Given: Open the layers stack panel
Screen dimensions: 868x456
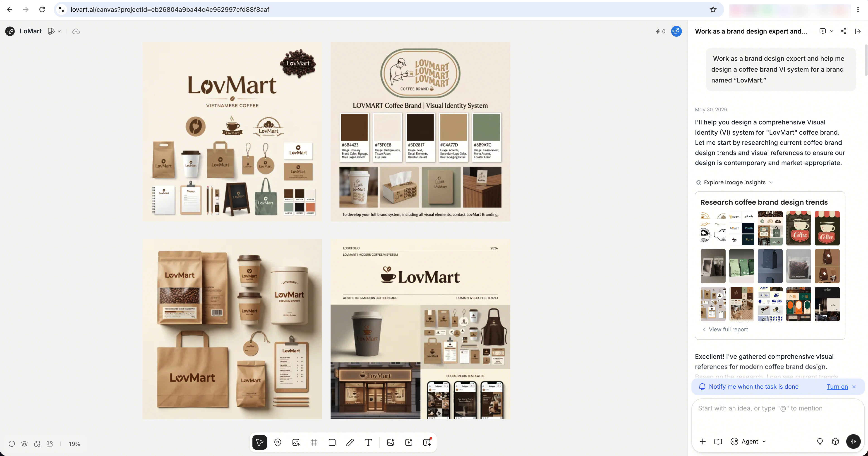Looking at the screenshot, I should [24, 444].
